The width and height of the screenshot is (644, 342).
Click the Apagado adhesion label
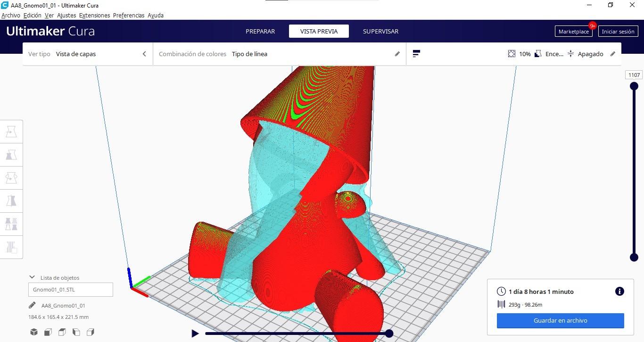(x=590, y=54)
